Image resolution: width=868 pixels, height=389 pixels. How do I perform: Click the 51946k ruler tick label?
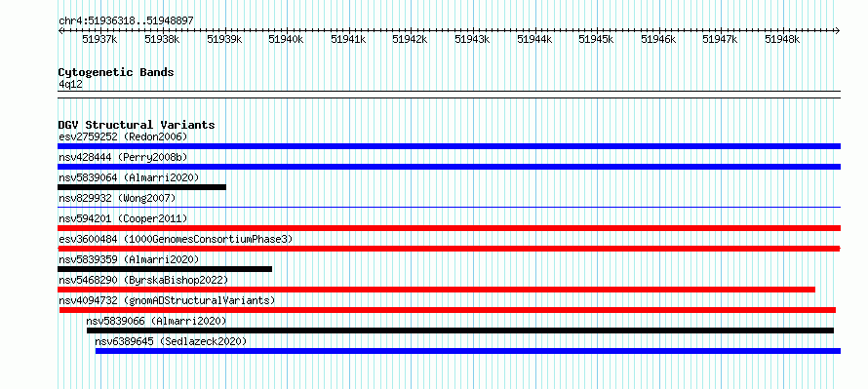point(658,39)
